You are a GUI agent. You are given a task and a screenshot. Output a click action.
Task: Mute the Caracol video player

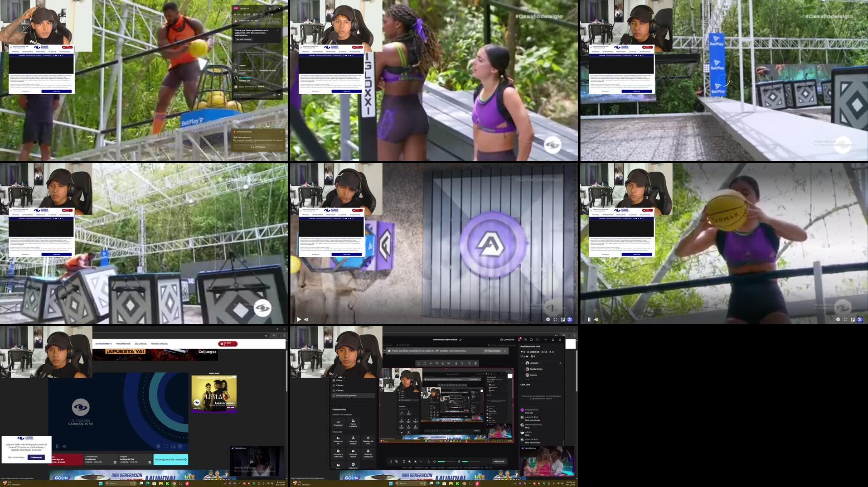point(64,447)
